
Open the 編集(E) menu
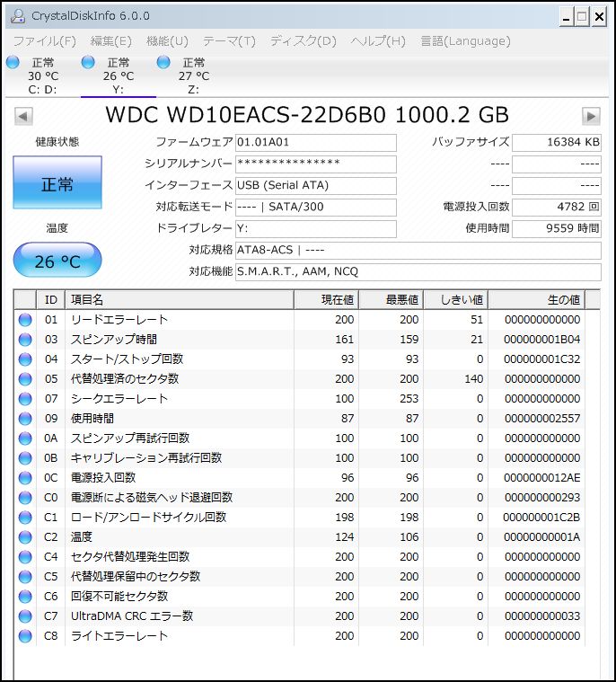click(110, 41)
